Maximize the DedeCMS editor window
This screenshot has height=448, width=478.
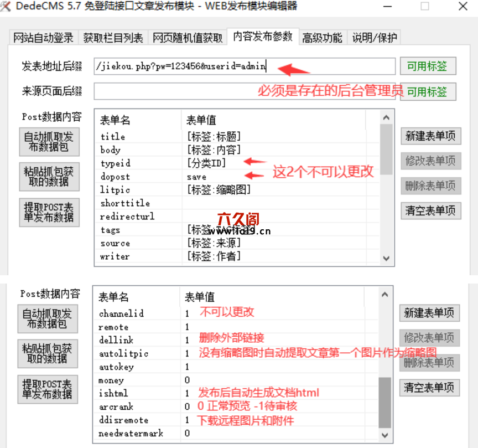coord(425,7)
